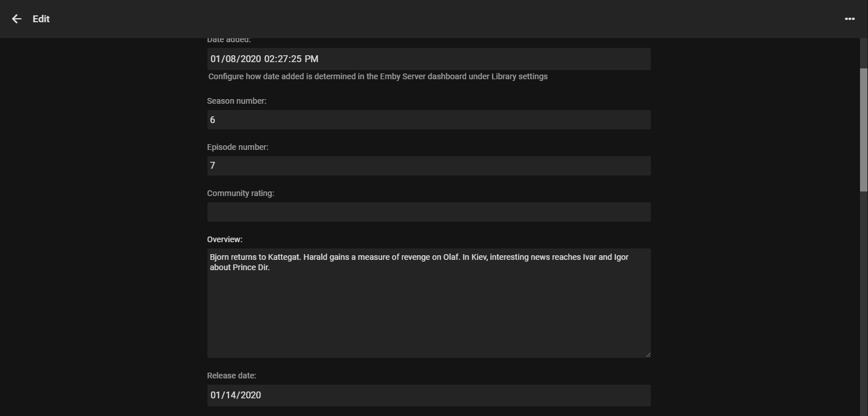Click the Library settings hint text under Date added
This screenshot has height=416, width=868.
point(377,76)
